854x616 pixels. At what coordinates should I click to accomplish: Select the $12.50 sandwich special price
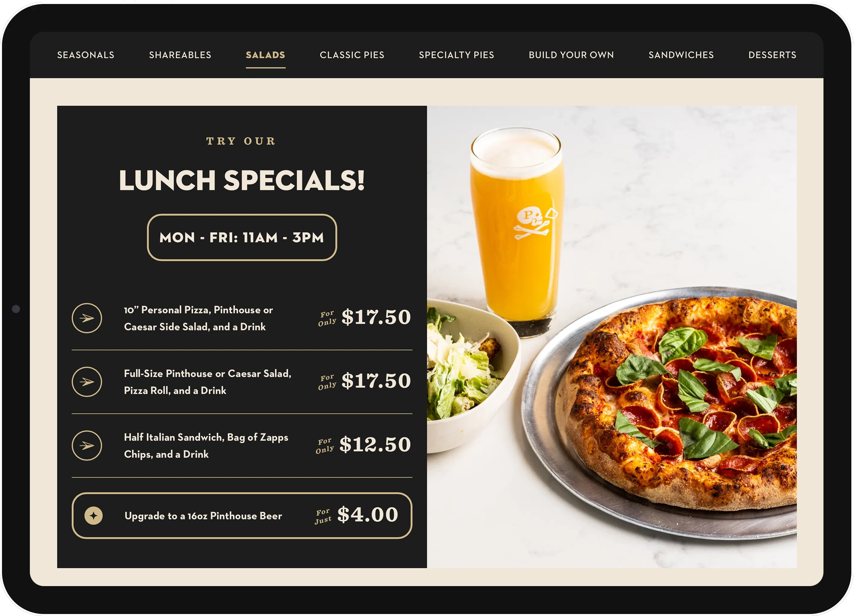pos(375,444)
